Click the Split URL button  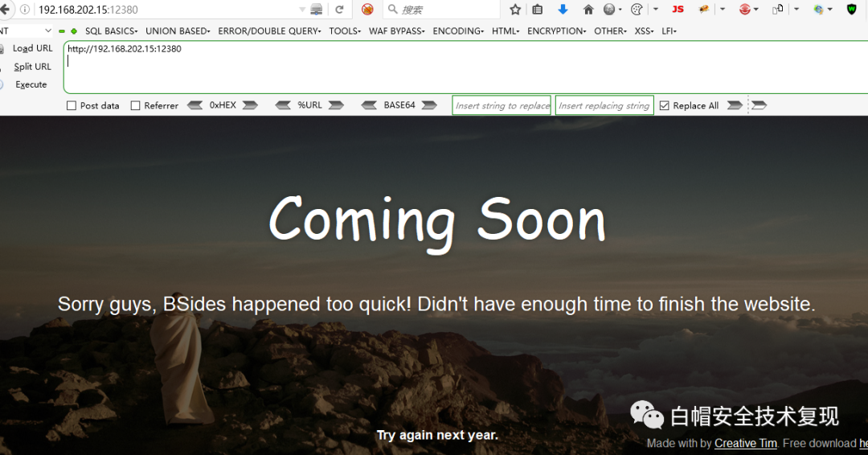pos(32,67)
